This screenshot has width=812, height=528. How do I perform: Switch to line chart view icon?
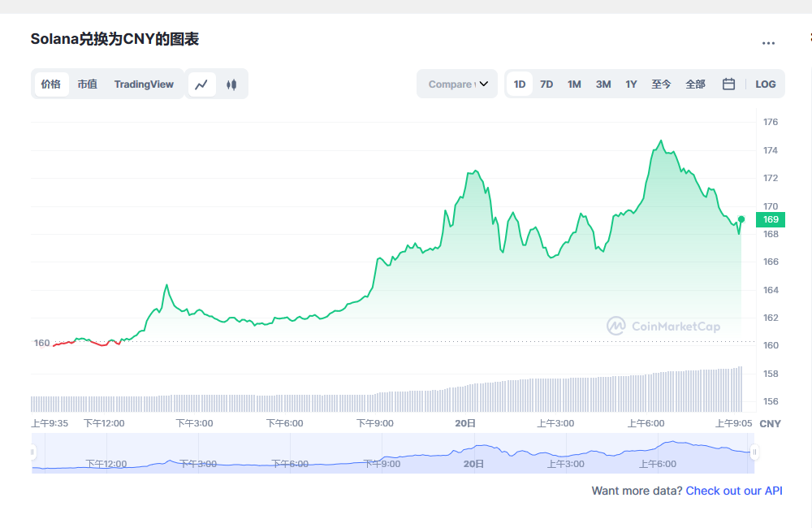coord(201,84)
